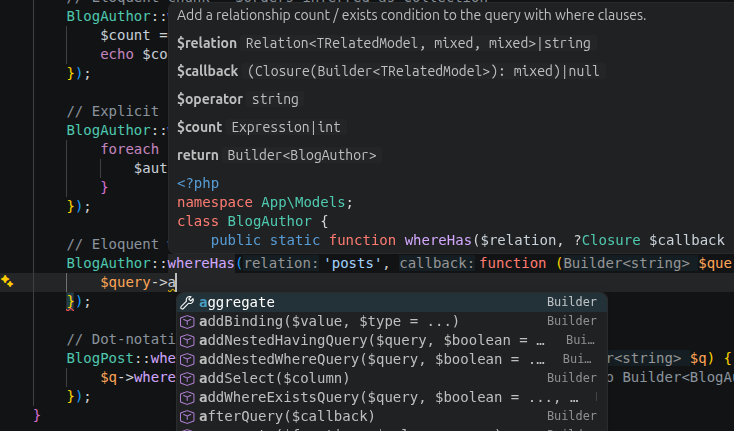
Task: Click public static function whereHas signature
Action: tap(468, 240)
